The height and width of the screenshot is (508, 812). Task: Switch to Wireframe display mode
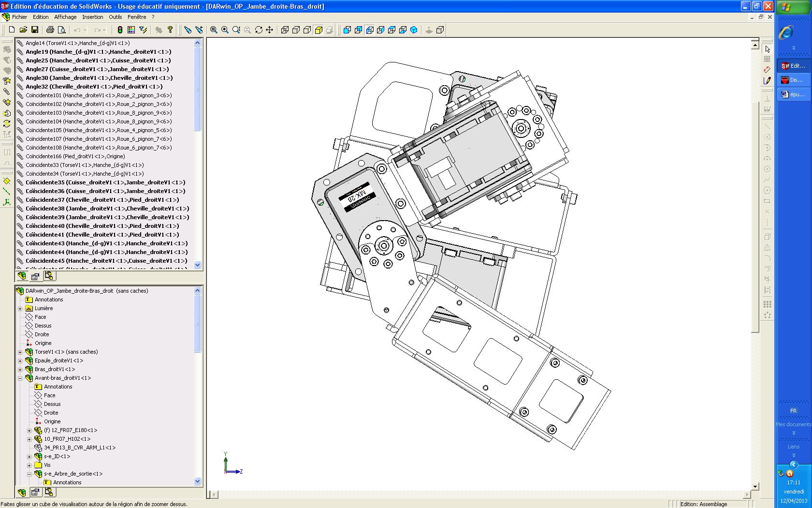(285, 30)
